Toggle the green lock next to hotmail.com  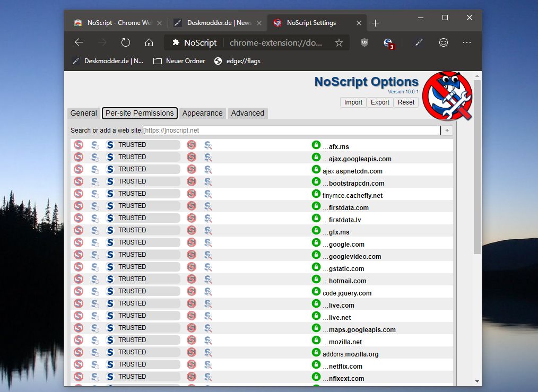[x=316, y=279]
